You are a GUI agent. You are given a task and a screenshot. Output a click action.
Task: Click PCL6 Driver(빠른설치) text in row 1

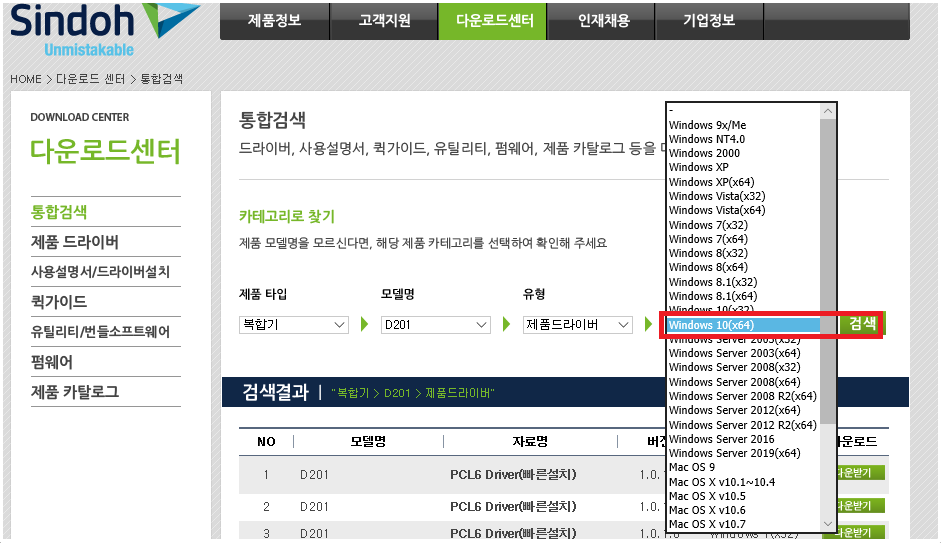pyautogui.click(x=513, y=475)
